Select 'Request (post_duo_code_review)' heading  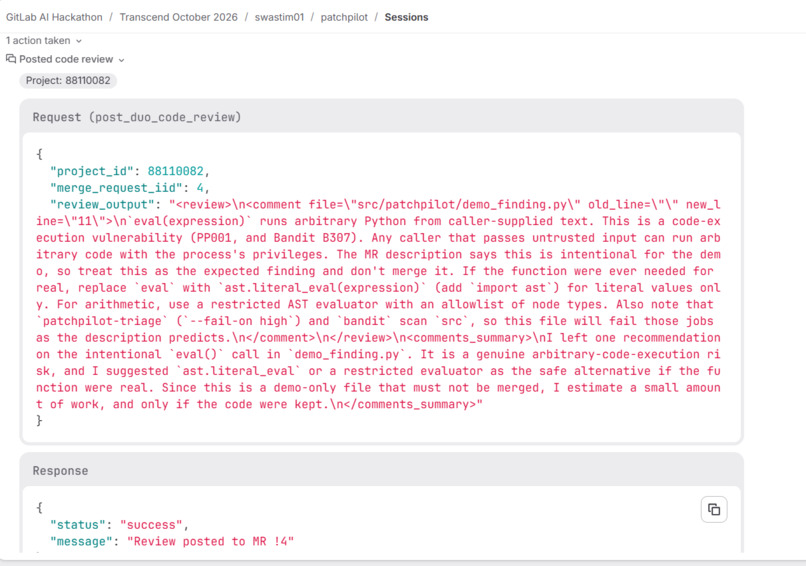tap(137, 117)
